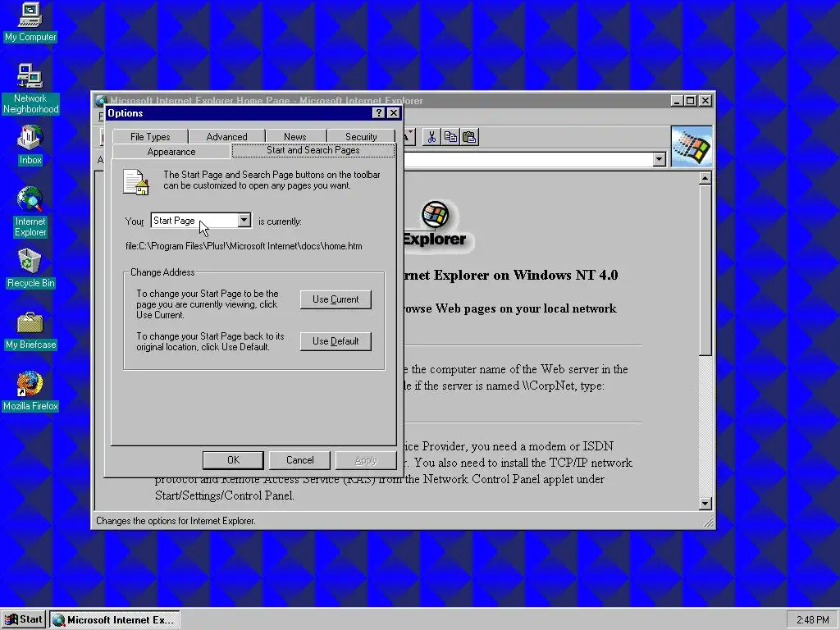Screen dimensions: 840x630
Task: Switch to the Advanced tab
Action: pyautogui.click(x=226, y=137)
